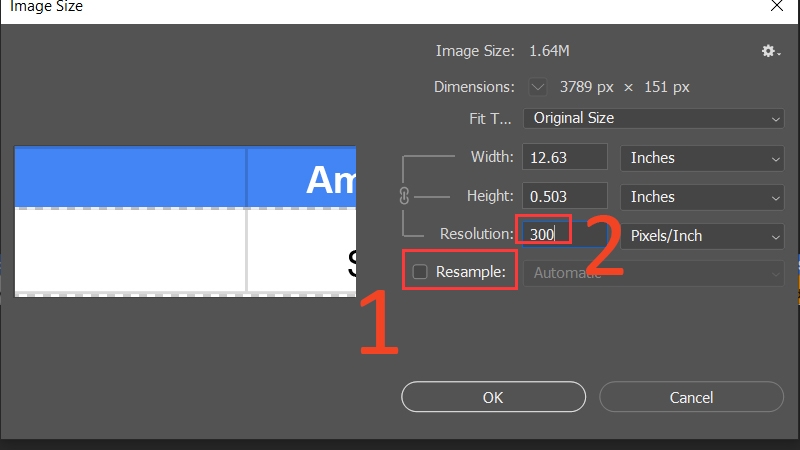Screen dimensions: 800x450
Task: Close the Image Size dialog
Action: [x=777, y=6]
